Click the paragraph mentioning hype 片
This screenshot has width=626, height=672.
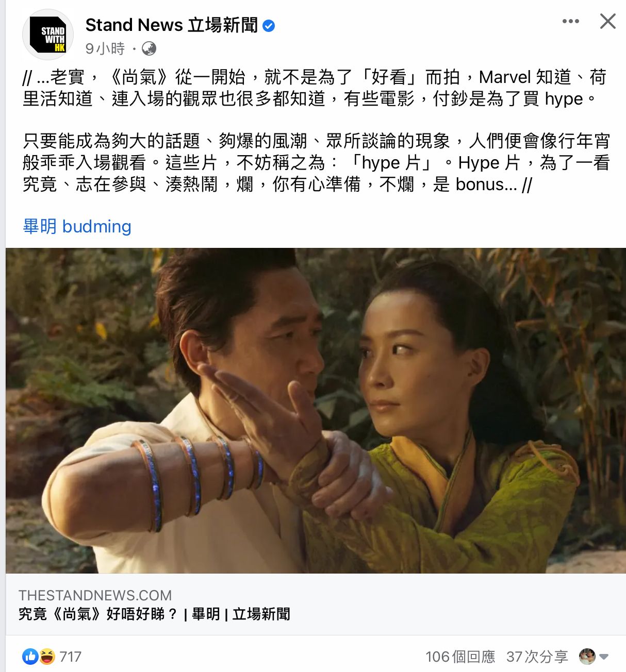click(x=316, y=162)
